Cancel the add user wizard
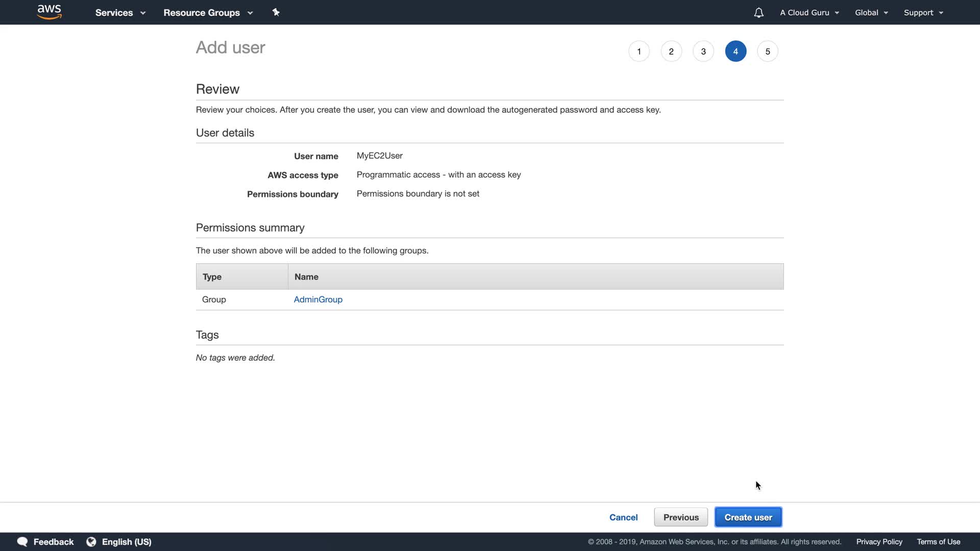This screenshot has width=980, height=551. point(623,517)
